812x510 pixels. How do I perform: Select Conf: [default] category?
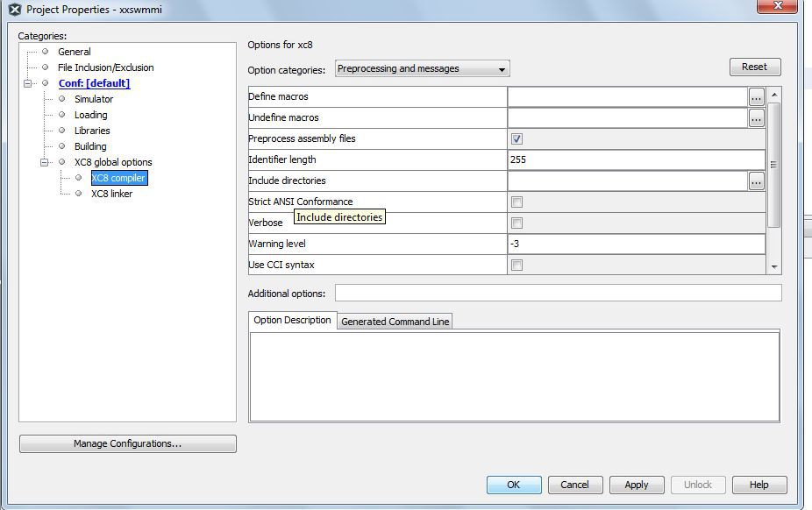94,83
